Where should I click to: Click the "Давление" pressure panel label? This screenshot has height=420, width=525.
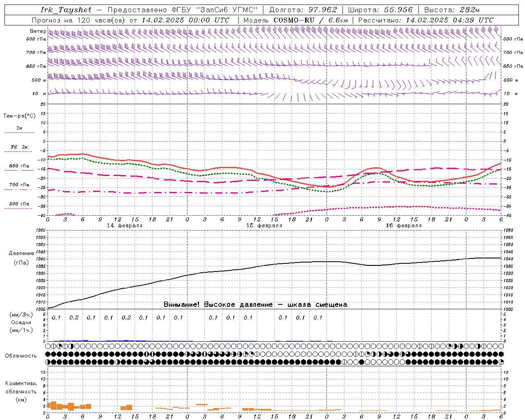pyautogui.click(x=21, y=253)
